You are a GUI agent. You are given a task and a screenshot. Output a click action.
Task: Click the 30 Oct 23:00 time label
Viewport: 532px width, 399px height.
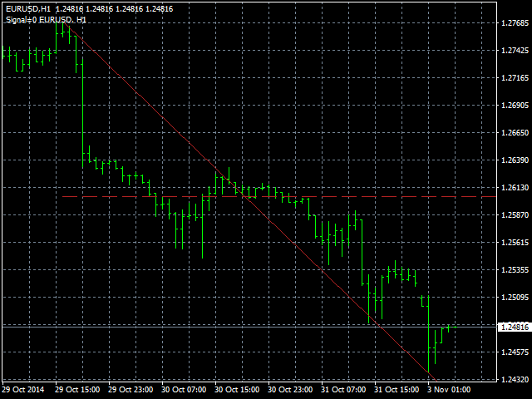point(290,389)
